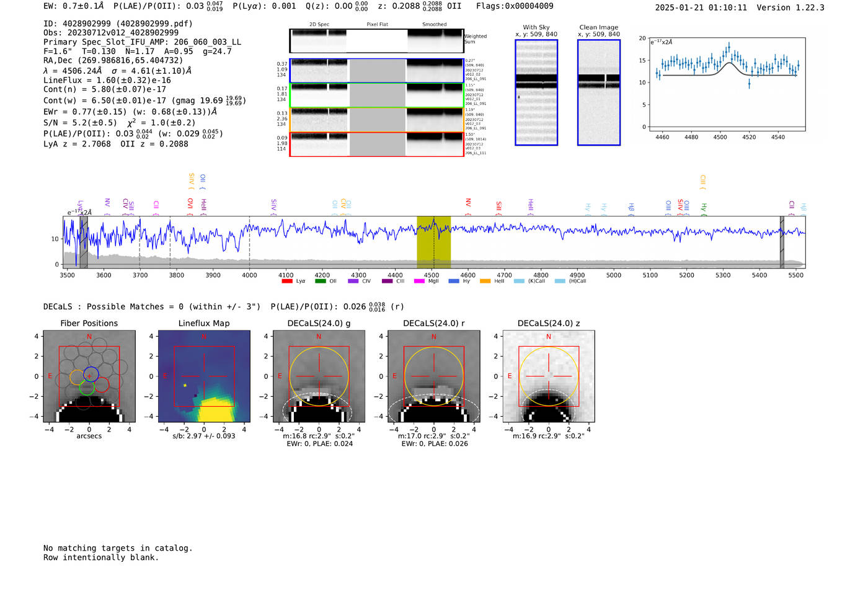Select the orange-bordered 2D spectrum row
868x591 pixels.
tap(376, 120)
